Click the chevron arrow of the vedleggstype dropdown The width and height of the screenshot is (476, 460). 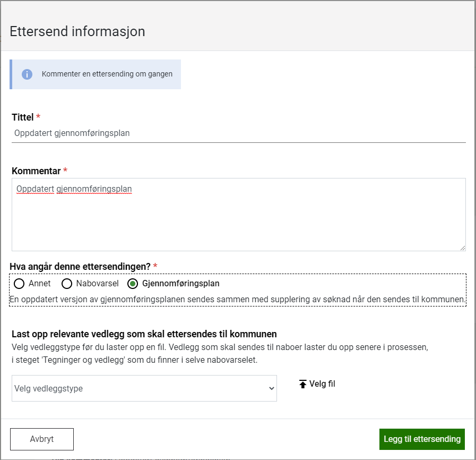pyautogui.click(x=271, y=389)
